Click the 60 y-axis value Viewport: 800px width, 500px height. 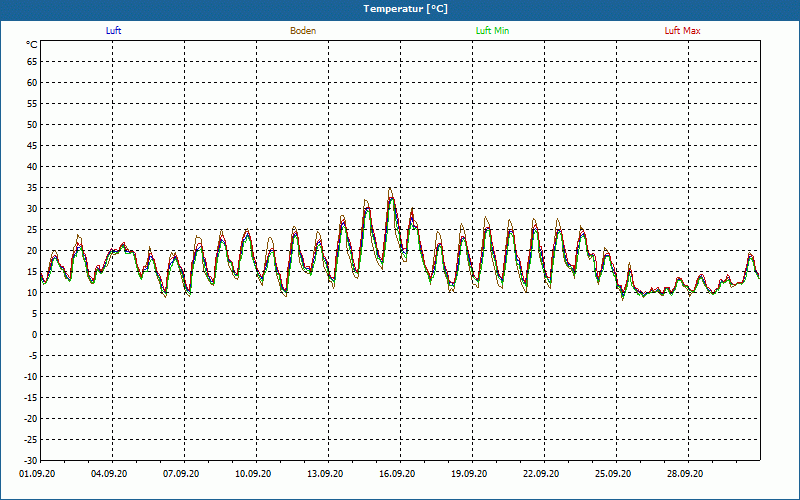coord(32,83)
